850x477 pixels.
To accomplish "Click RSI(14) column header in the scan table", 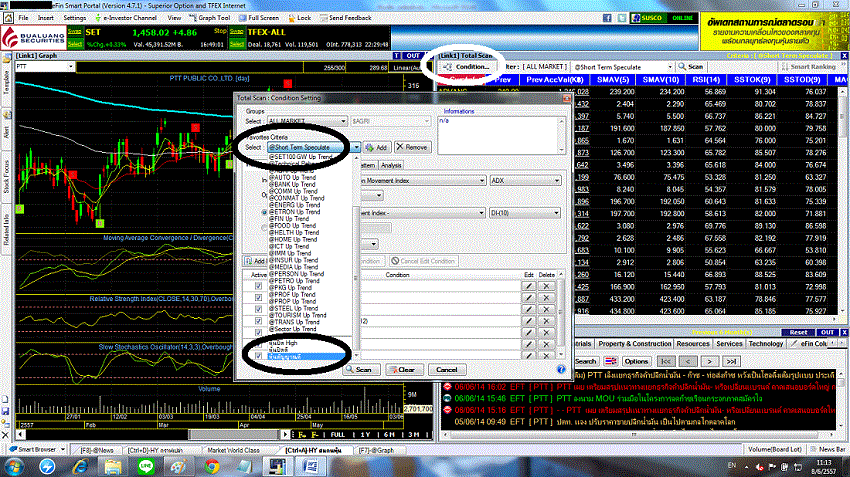I will [x=706, y=80].
